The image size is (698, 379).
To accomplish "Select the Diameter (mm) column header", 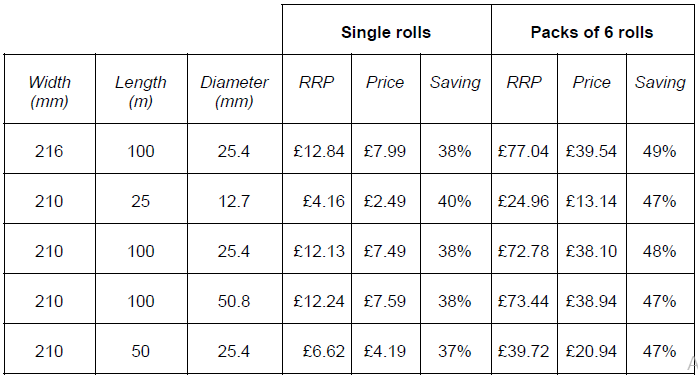I will pyautogui.click(x=235, y=89).
